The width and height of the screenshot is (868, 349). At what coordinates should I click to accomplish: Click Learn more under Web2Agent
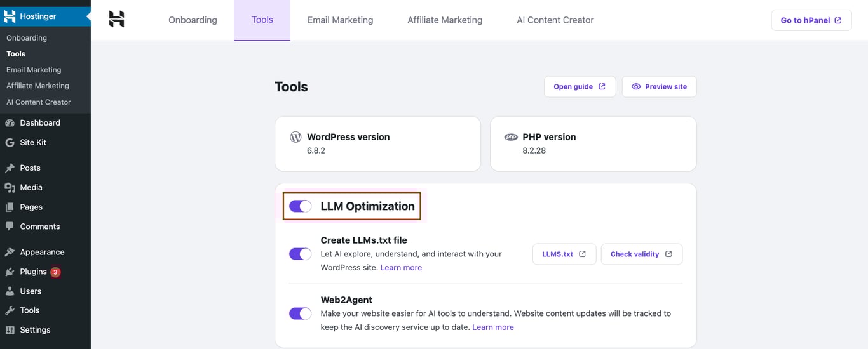coord(493,327)
